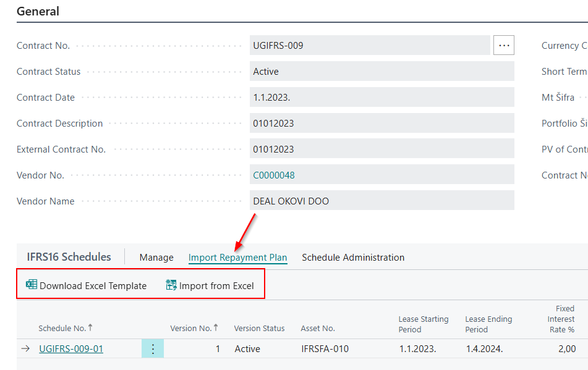Click the External Contract No. label
The width and height of the screenshot is (588, 370).
tap(61, 149)
